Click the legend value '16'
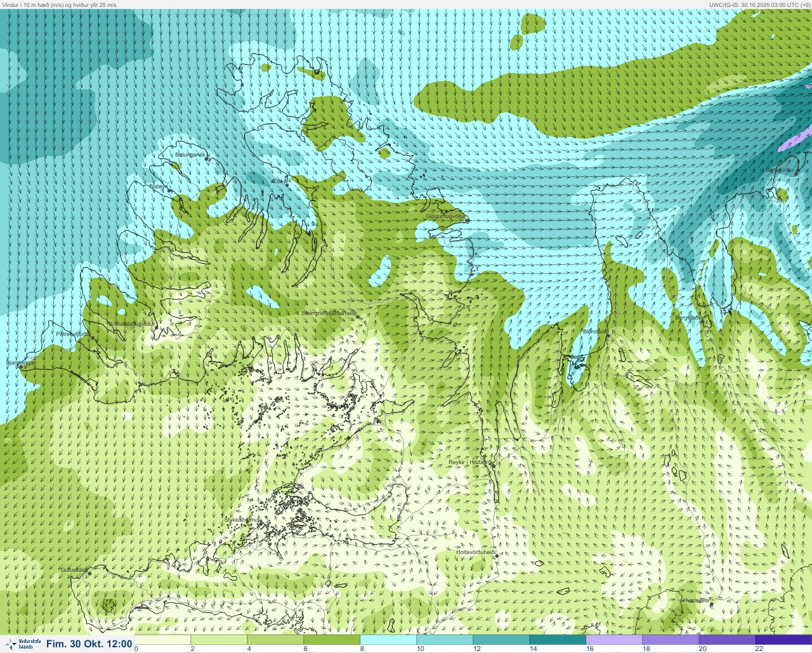Screen dimensions: 812x653 (x=590, y=649)
